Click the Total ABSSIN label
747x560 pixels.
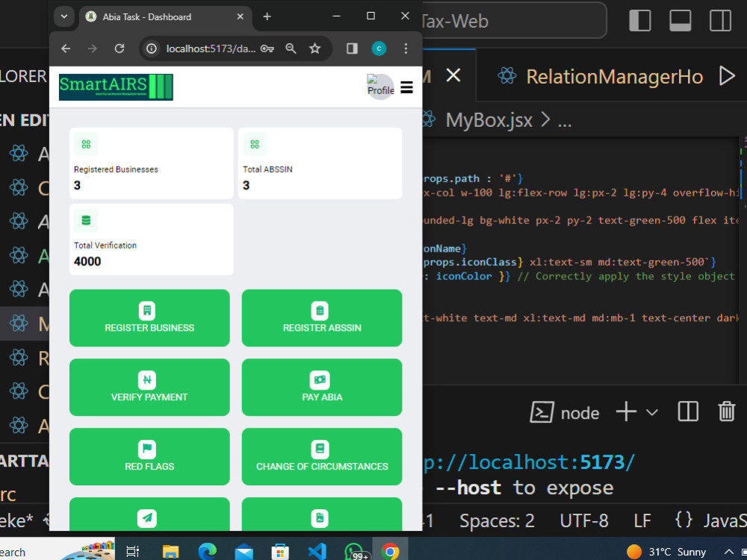point(267,169)
